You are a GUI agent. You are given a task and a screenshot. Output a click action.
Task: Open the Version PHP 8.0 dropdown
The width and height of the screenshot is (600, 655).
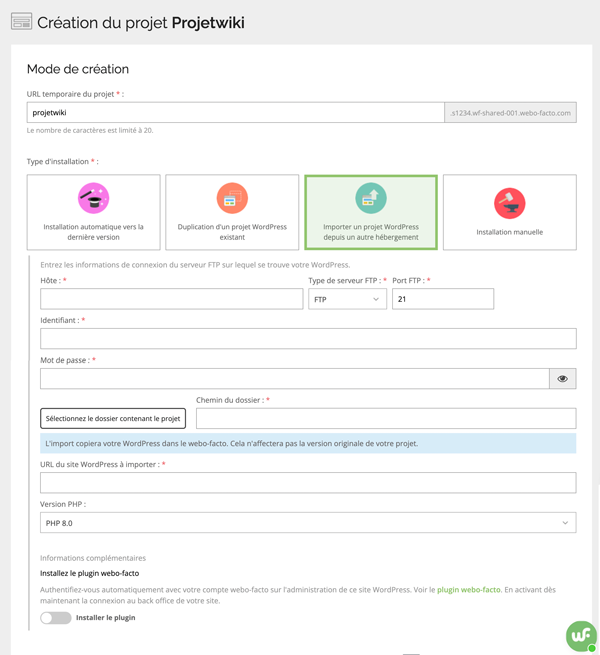pos(308,523)
